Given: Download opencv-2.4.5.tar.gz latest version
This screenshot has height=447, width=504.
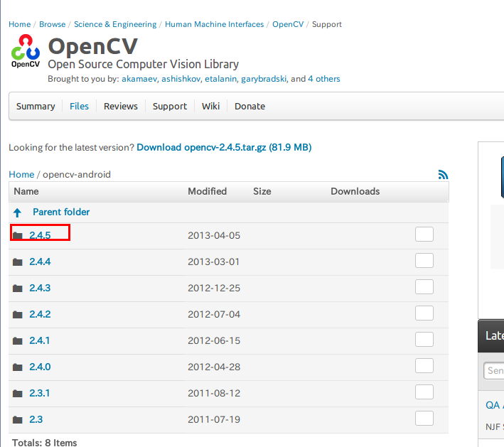Looking at the screenshot, I should point(224,147).
